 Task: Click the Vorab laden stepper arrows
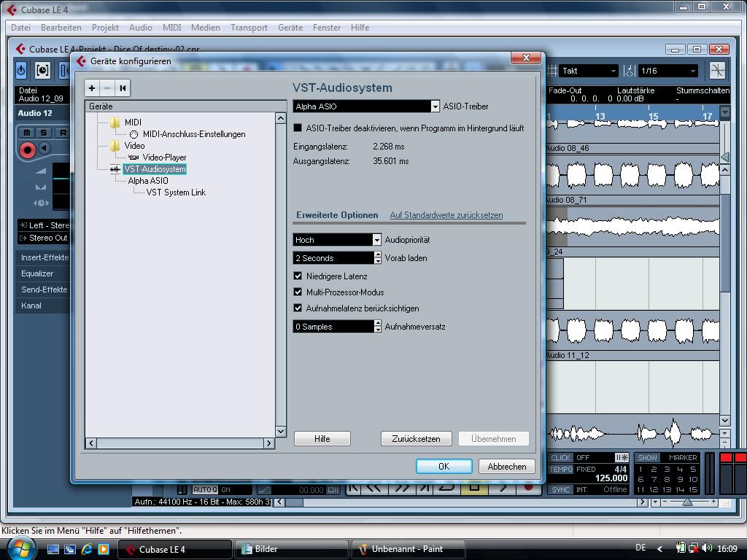[x=378, y=258]
